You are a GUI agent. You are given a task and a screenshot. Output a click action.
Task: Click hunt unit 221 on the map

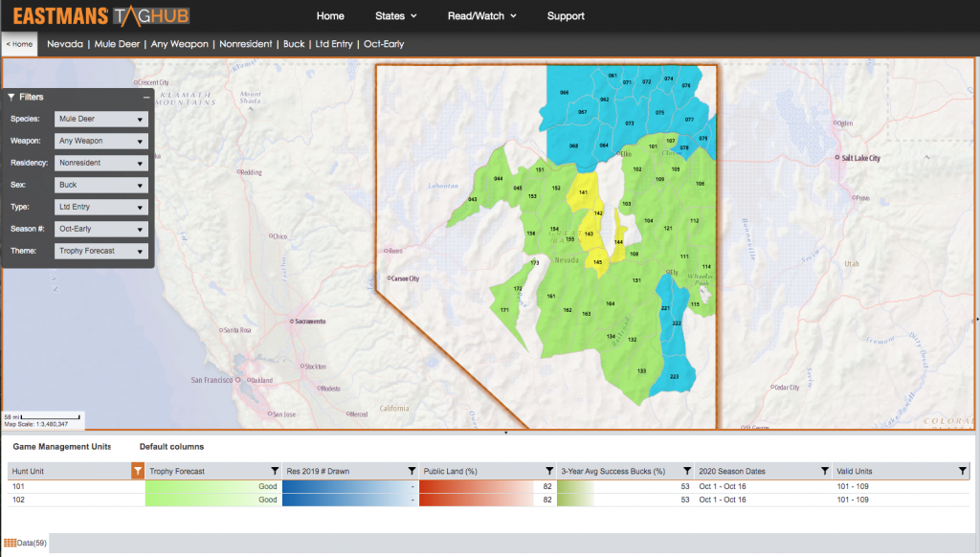[665, 307]
